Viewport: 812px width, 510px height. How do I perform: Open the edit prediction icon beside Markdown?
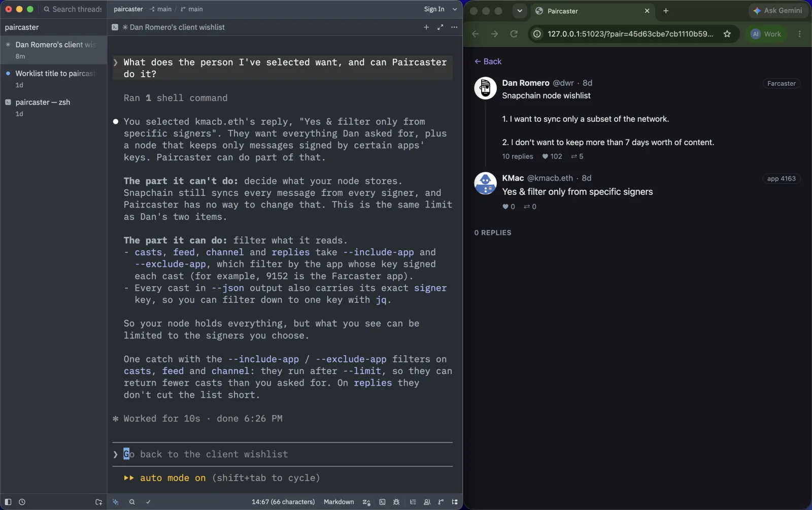click(366, 502)
